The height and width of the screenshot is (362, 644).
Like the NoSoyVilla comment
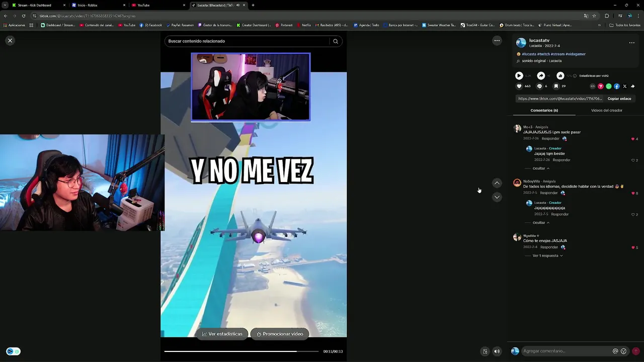pos(633,193)
